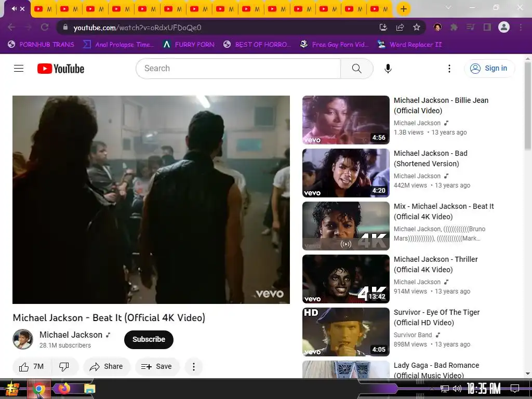Click the Michael Jackson channel avatar
The image size is (532, 399).
(x=23, y=339)
